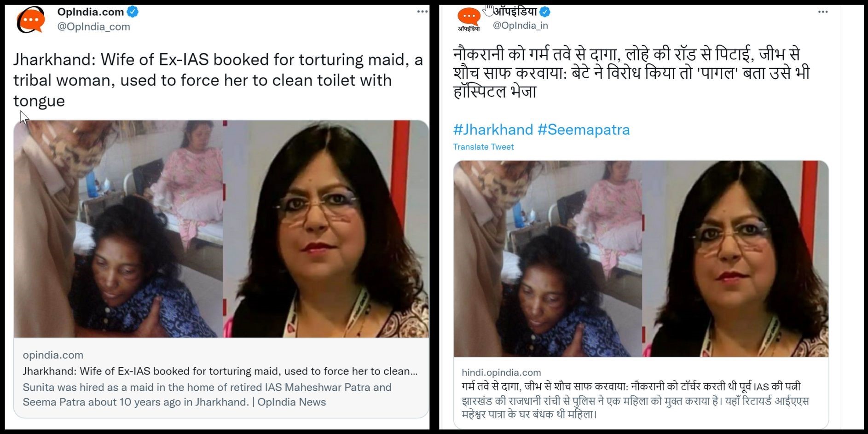Click the ऑपइंडिया profile avatar icon
This screenshot has height=434, width=868.
[x=469, y=19]
